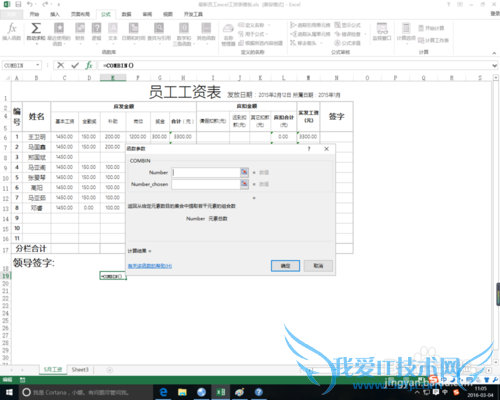Click the Undo arrow icon
The width and height of the screenshot is (500, 400).
click(x=30, y=4)
